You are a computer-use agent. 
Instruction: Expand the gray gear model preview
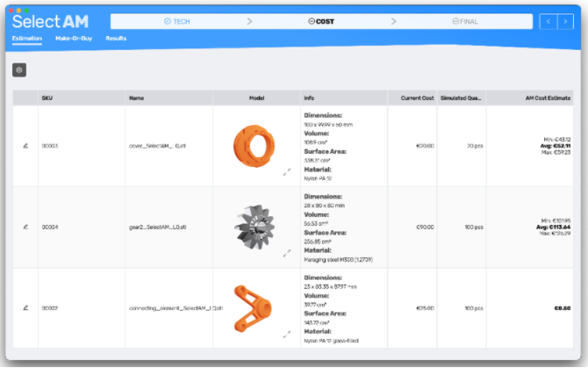coord(287,253)
